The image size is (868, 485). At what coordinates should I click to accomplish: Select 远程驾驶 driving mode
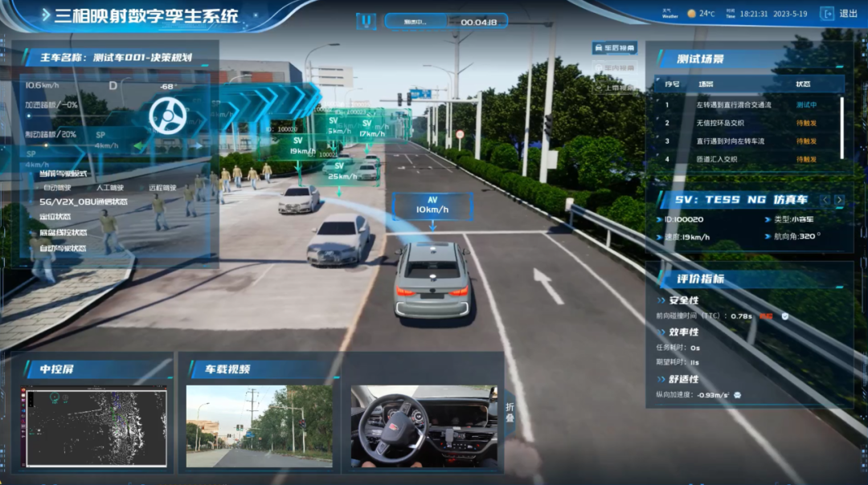pyautogui.click(x=162, y=187)
